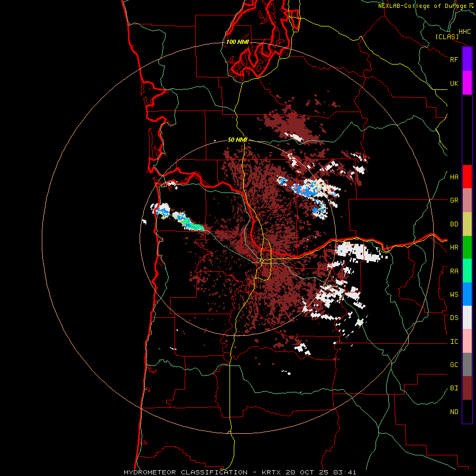Click the NEXLAB-College of DuPage text

pyautogui.click(x=422, y=6)
